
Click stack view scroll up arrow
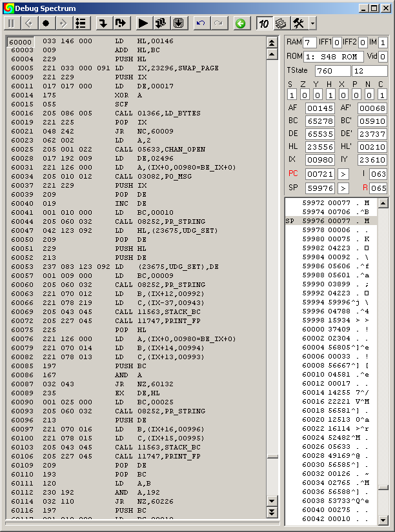tap(383, 203)
